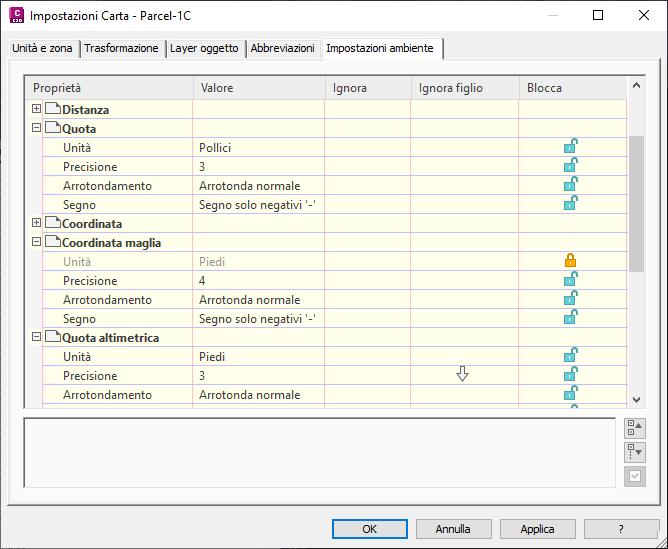Toggle lock for Quota Precisione row
This screenshot has width=668, height=549.
571,166
